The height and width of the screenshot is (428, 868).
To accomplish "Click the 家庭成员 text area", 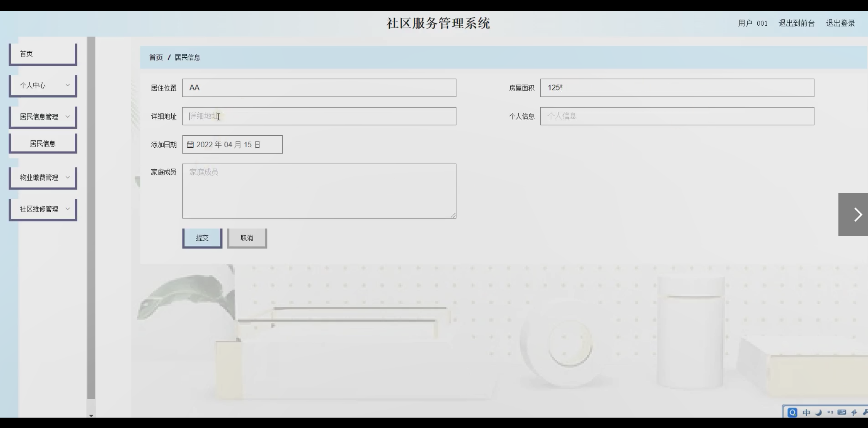I will [319, 191].
